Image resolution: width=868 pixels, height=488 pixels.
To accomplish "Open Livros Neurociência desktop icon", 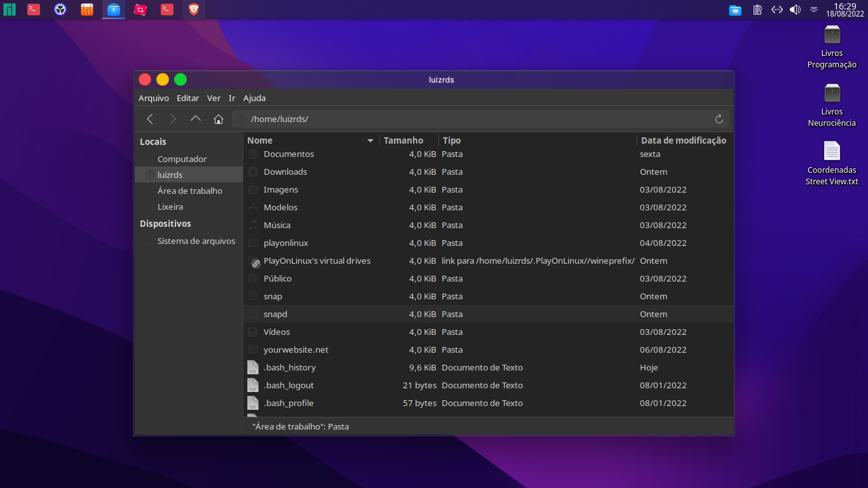I will click(832, 105).
